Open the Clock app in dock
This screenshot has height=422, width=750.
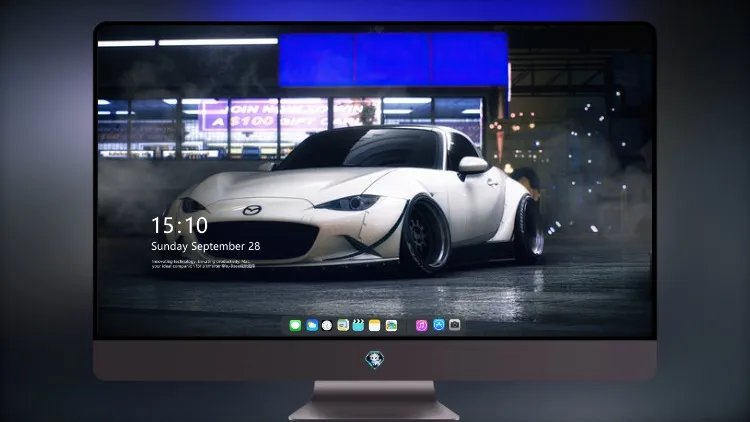point(327,325)
